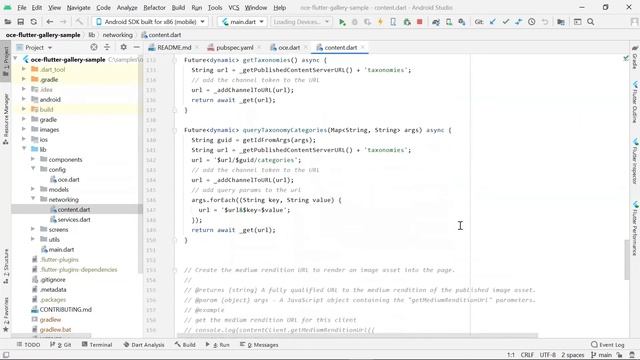Open the VCS menu
Viewport: 640px width, 360px height.
coord(233,7)
